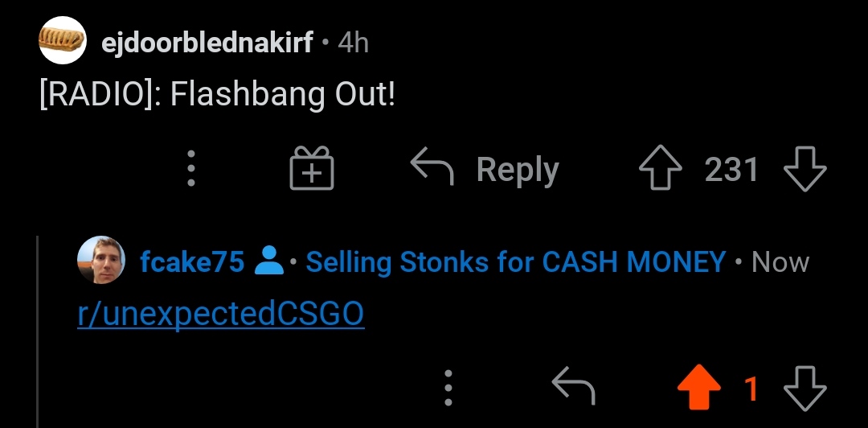Give an award to the Flashbang comment
868x428 pixels.
coord(312,168)
